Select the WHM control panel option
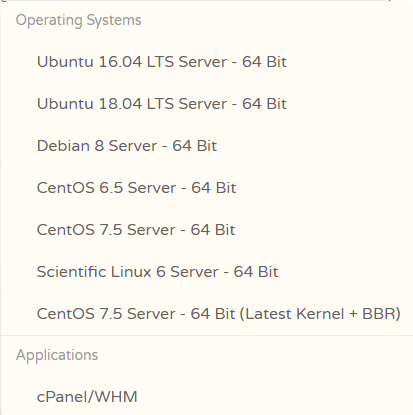The image size is (413, 415). (x=207, y=397)
